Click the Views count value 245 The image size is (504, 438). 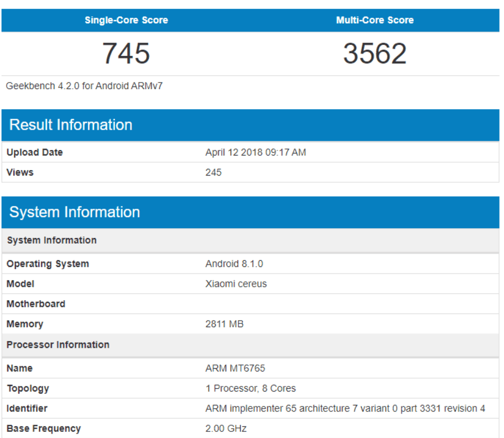point(213,172)
